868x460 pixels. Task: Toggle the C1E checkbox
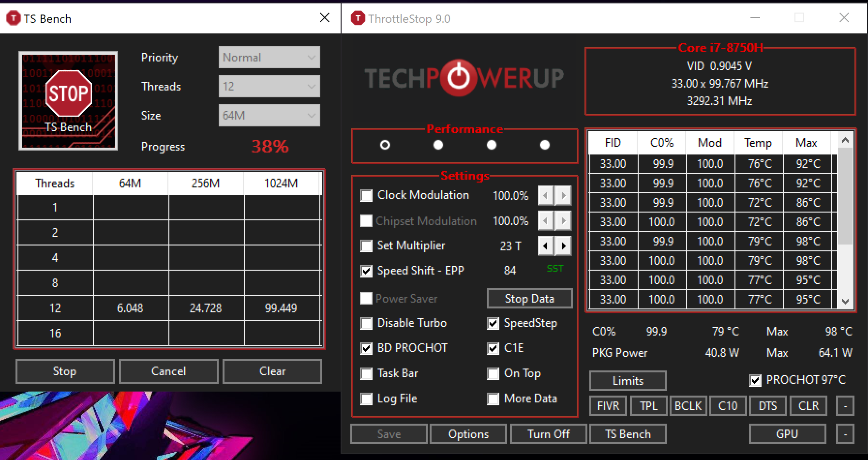tap(493, 349)
